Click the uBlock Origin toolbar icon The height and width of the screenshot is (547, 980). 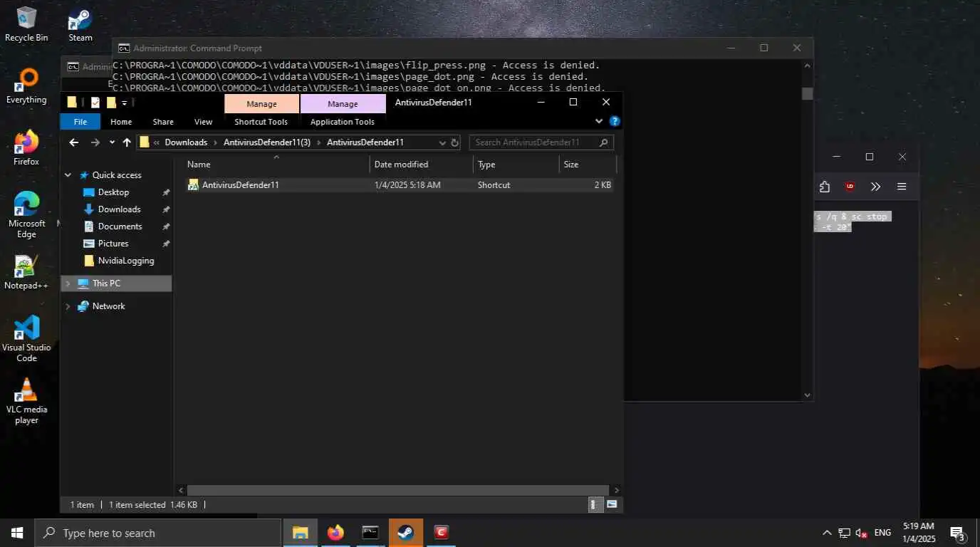tap(850, 187)
